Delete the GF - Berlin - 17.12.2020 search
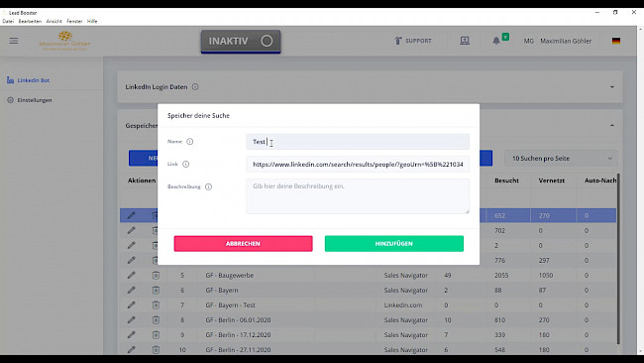This screenshot has width=644, height=363. coord(156,334)
